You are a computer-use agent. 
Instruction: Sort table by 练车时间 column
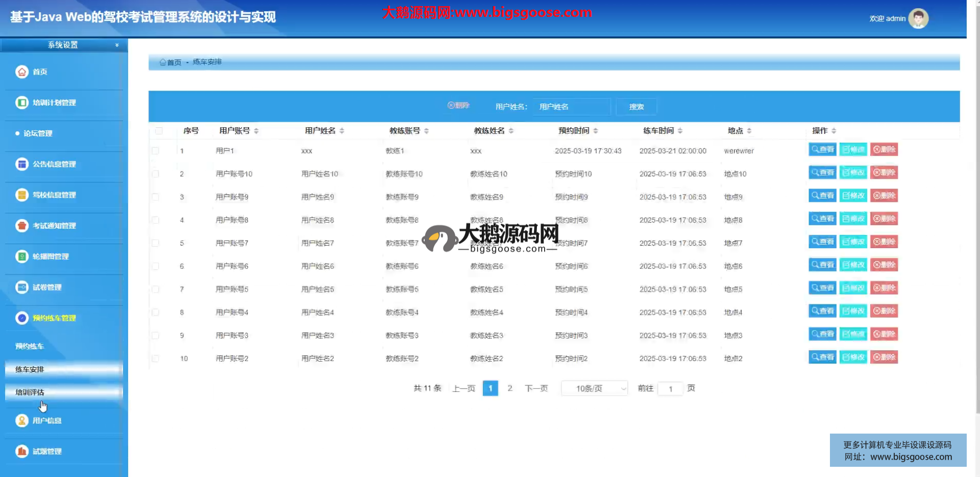point(680,131)
